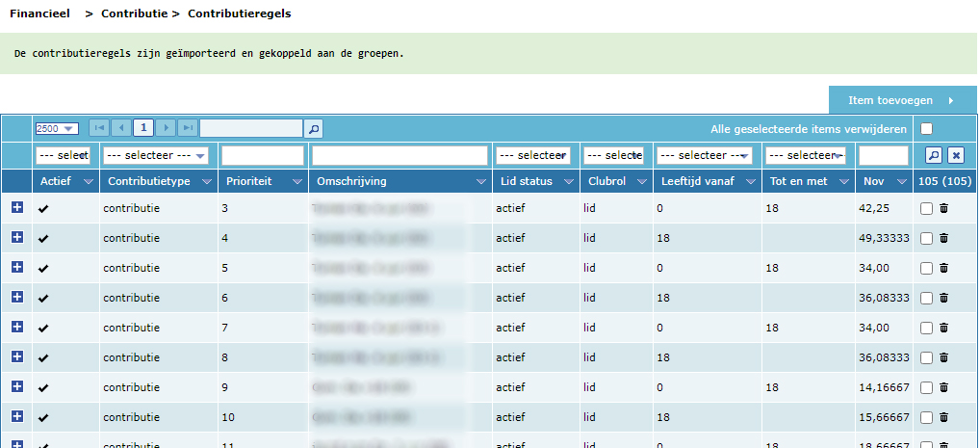
Task: Click the Prioriteit column header
Action: (x=248, y=181)
